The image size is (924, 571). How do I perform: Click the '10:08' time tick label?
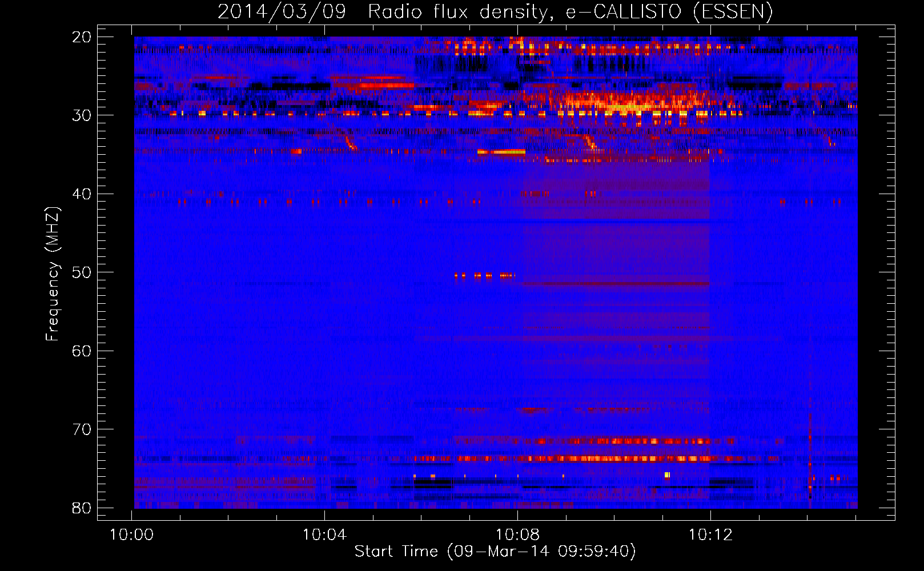point(517,535)
